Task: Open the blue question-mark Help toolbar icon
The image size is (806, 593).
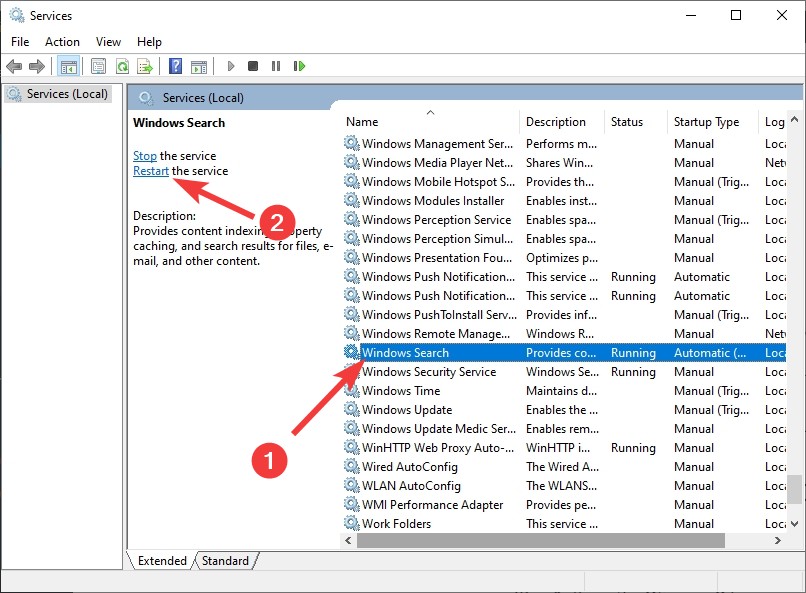Action: pos(175,66)
